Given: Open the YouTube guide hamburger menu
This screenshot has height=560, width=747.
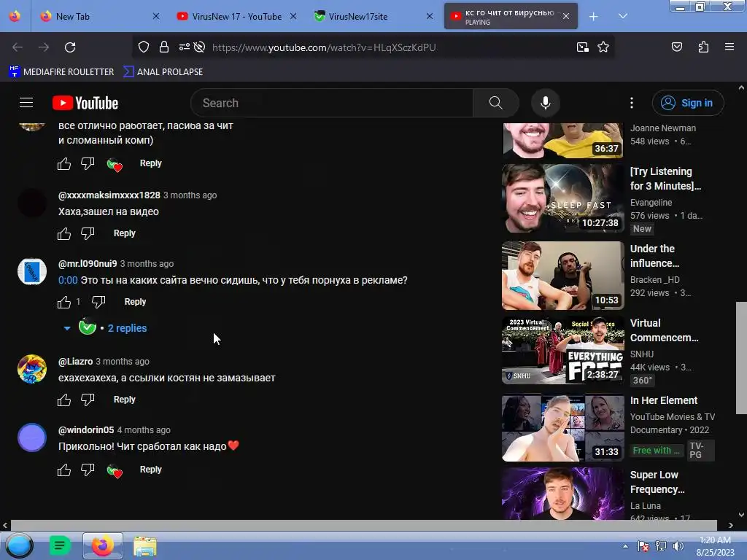Looking at the screenshot, I should (26, 103).
